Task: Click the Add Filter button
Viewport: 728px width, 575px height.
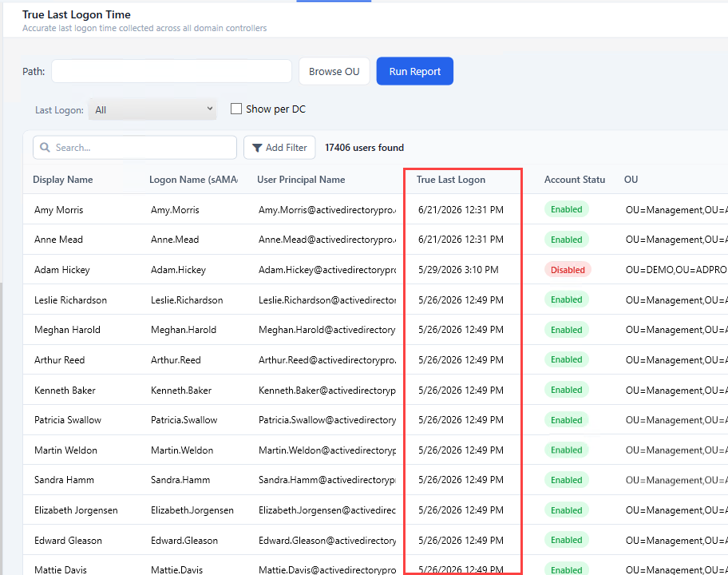Action: coord(279,148)
